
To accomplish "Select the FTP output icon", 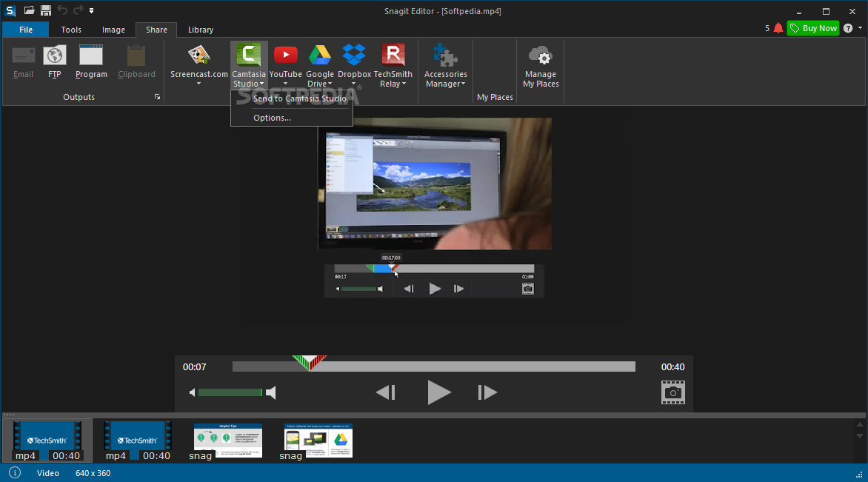I will 54,61.
